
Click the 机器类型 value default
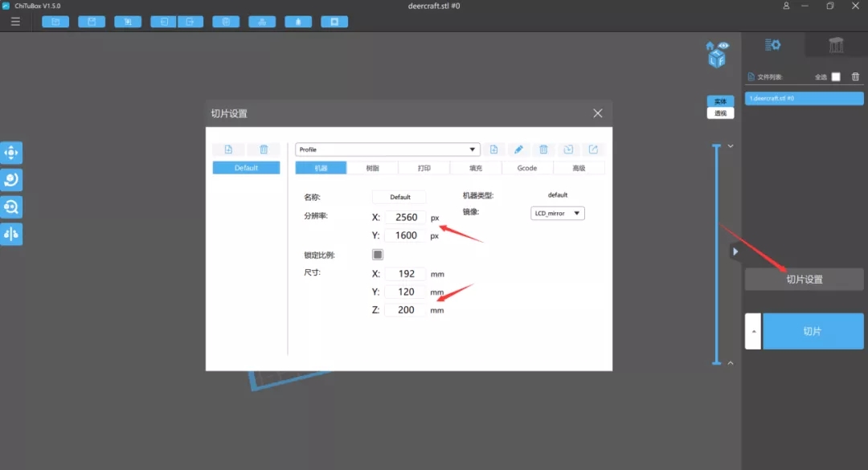(x=558, y=195)
